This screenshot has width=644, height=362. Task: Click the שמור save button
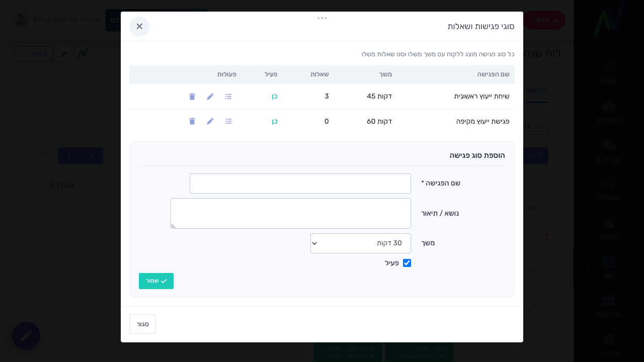pos(156,281)
